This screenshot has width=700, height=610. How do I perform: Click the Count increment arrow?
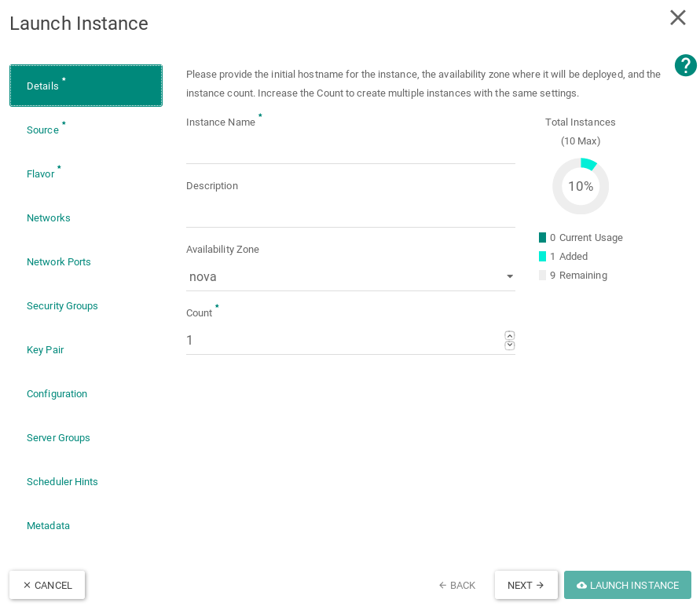509,335
